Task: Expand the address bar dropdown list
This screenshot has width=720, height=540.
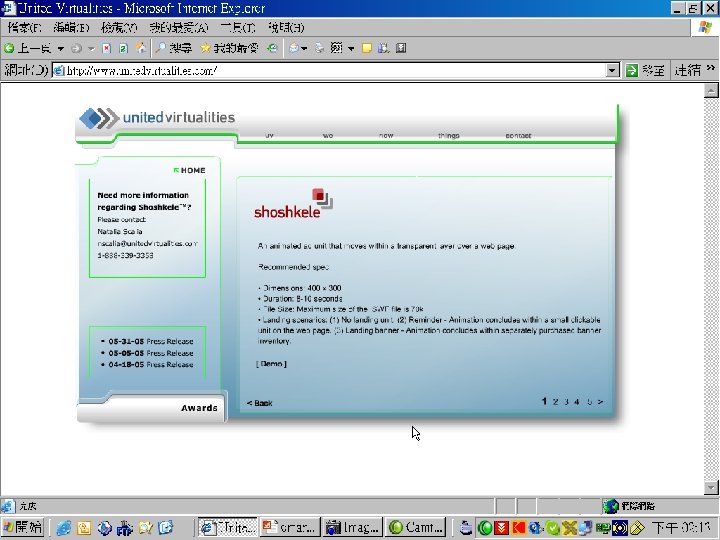Action: tap(612, 71)
